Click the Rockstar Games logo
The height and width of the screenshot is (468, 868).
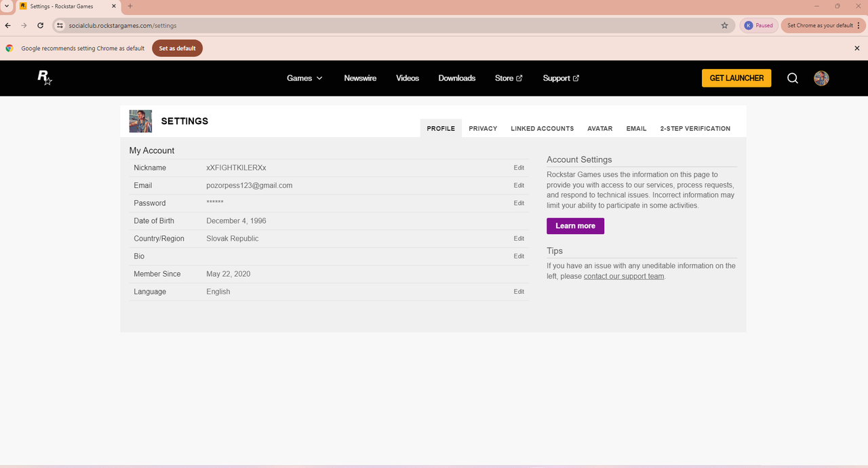click(45, 78)
